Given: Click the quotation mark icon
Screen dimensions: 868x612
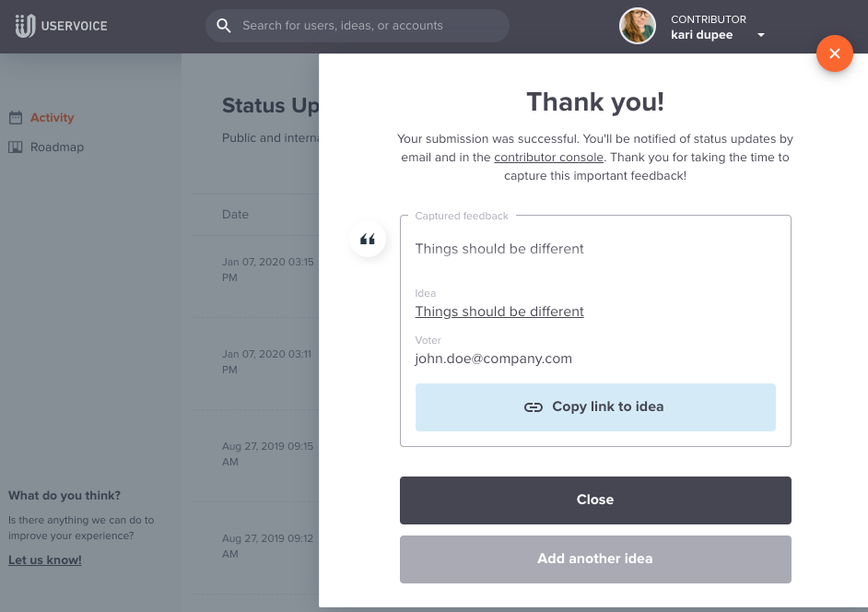Looking at the screenshot, I should (x=368, y=240).
